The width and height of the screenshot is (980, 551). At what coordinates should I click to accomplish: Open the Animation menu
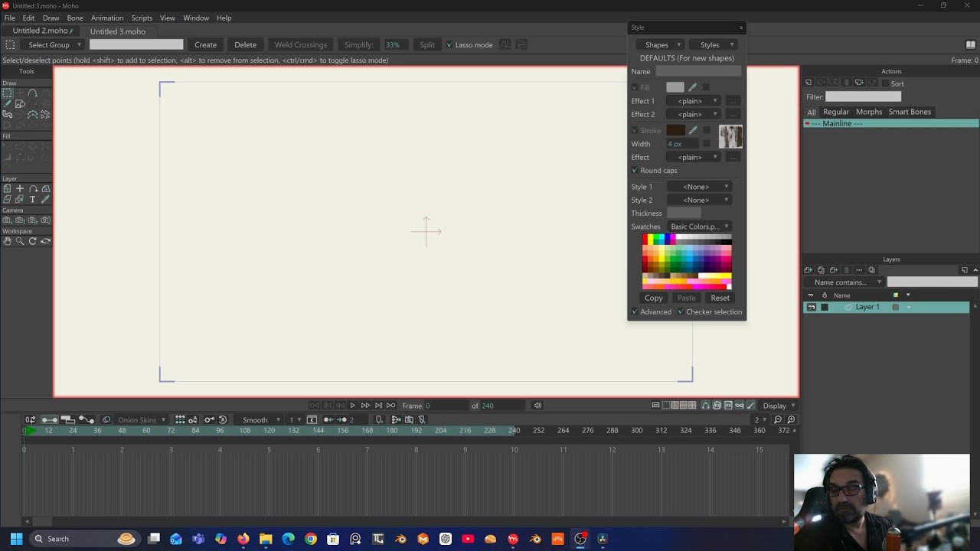(x=107, y=18)
